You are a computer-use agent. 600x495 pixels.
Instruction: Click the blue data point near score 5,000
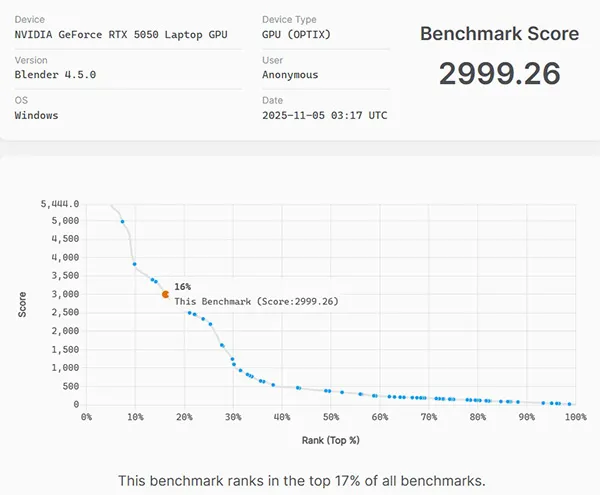[x=122, y=222]
